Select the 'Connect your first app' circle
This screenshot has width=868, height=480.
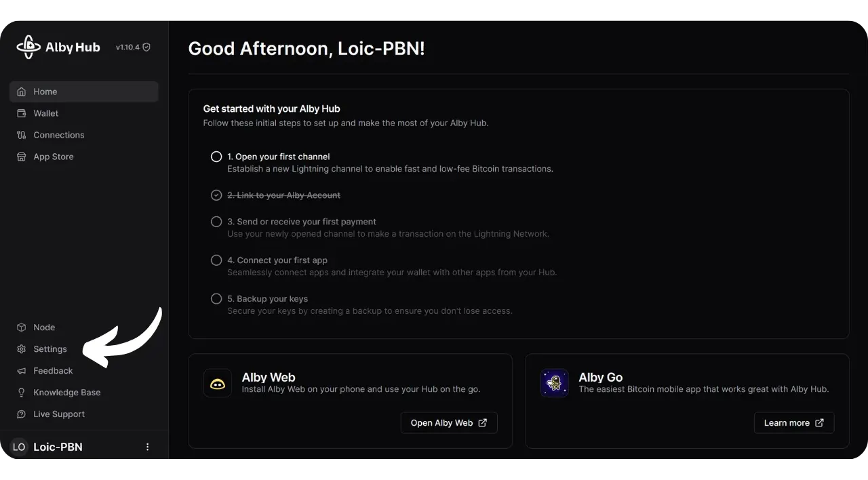[216, 260]
